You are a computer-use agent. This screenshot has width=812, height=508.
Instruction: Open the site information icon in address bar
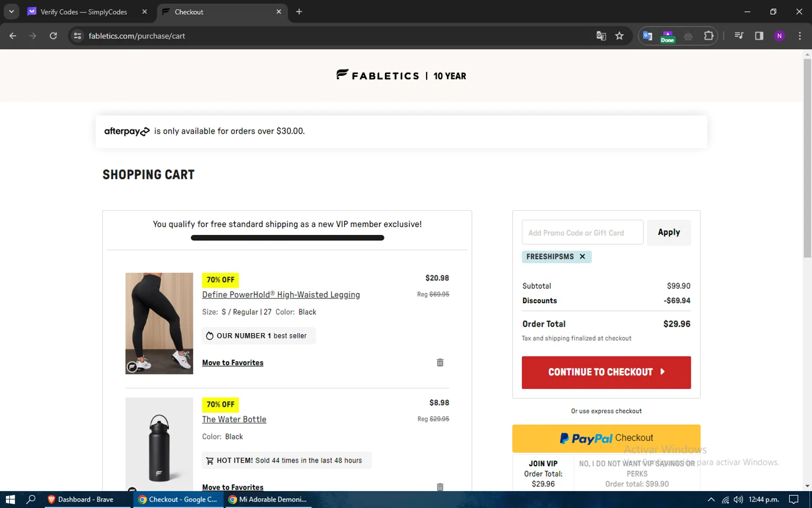click(x=77, y=36)
